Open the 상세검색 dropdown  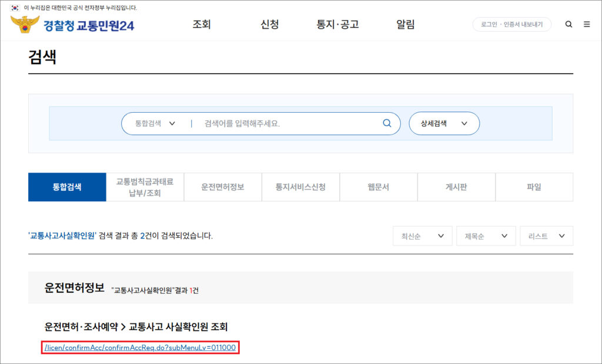click(444, 123)
